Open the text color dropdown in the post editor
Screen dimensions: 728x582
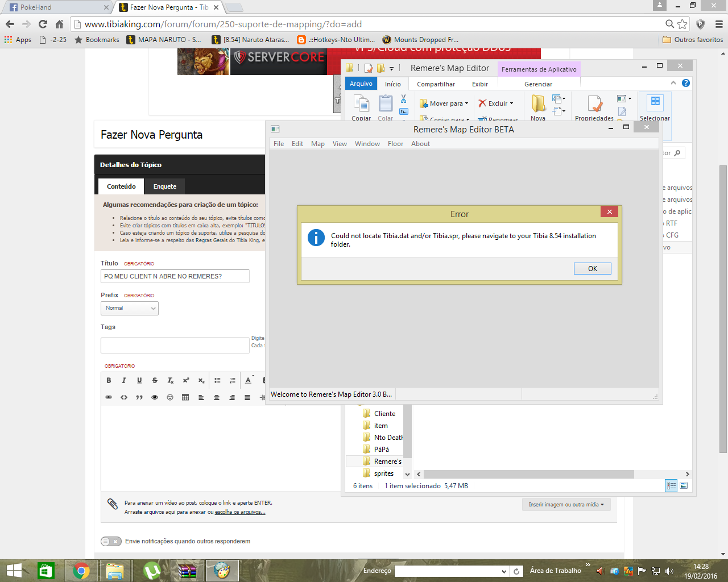249,380
